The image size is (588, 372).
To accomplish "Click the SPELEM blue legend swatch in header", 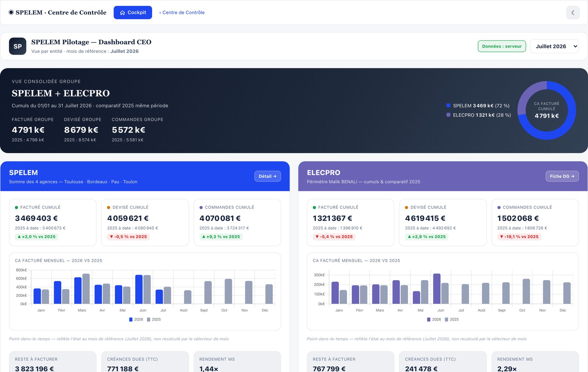I will click(x=448, y=105).
